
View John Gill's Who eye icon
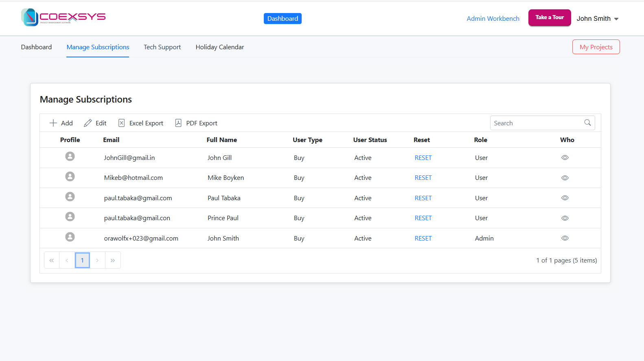tap(565, 158)
